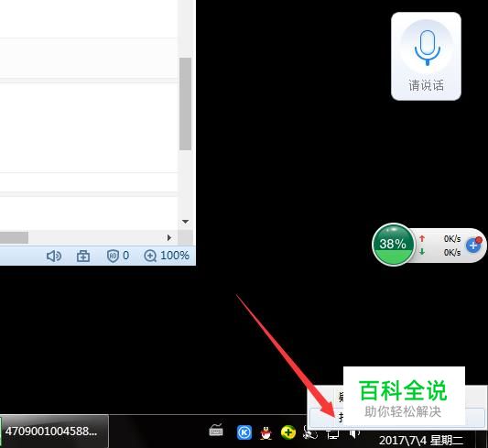Click the voice input microphone icon
This screenshot has width=488, height=448.
[x=427, y=48]
